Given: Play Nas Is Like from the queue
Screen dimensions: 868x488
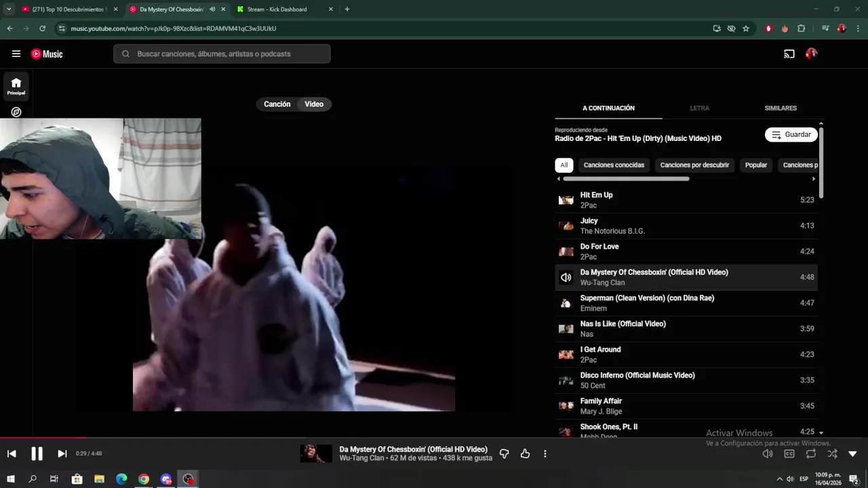Looking at the screenshot, I should [686, 329].
